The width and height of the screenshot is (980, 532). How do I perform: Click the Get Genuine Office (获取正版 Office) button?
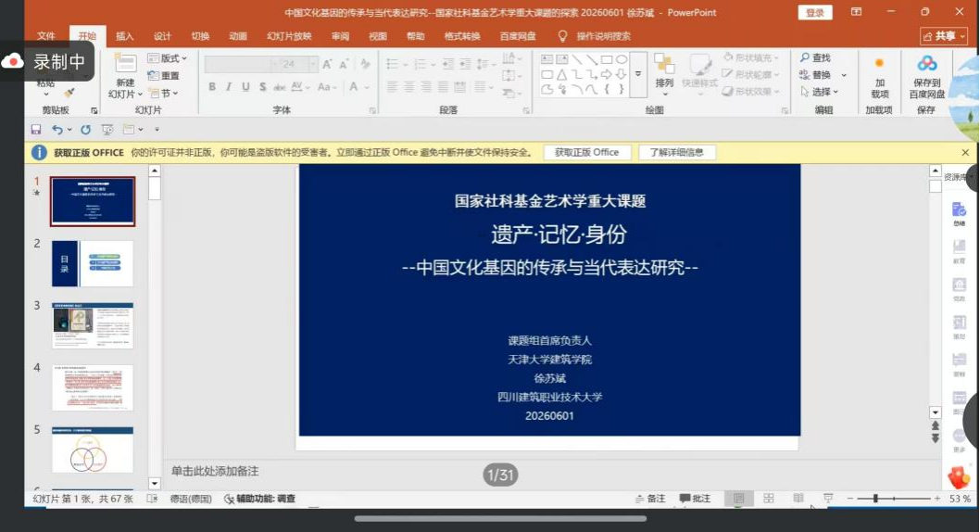click(x=587, y=153)
